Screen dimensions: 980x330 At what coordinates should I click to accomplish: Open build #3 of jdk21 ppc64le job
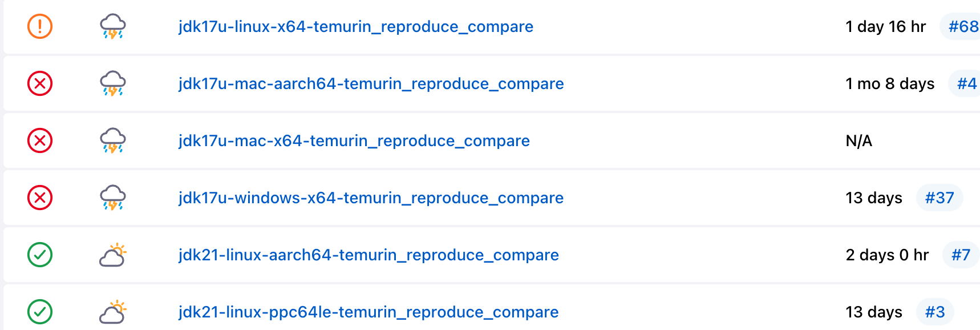[x=934, y=312]
